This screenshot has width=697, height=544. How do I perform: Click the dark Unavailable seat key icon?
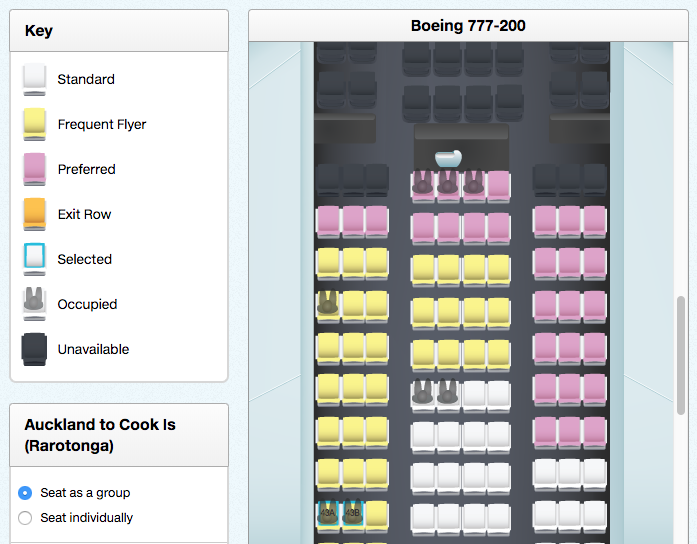point(34,349)
